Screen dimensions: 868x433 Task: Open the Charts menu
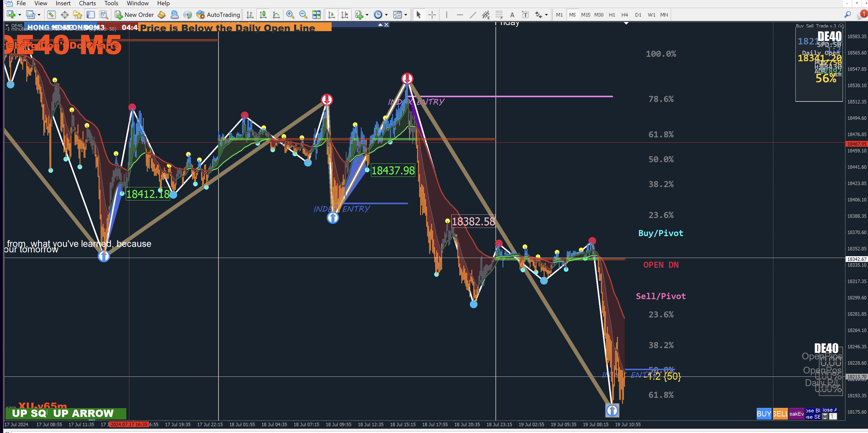[x=87, y=3]
